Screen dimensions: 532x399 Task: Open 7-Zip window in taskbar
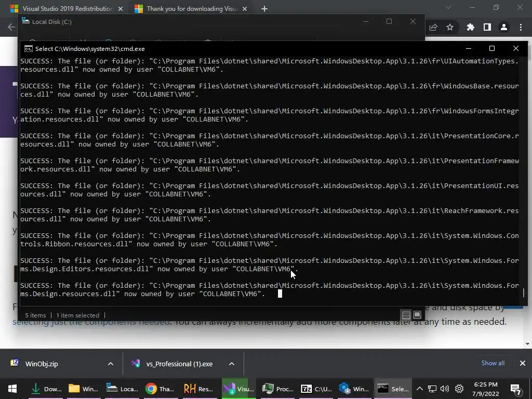(x=316, y=389)
